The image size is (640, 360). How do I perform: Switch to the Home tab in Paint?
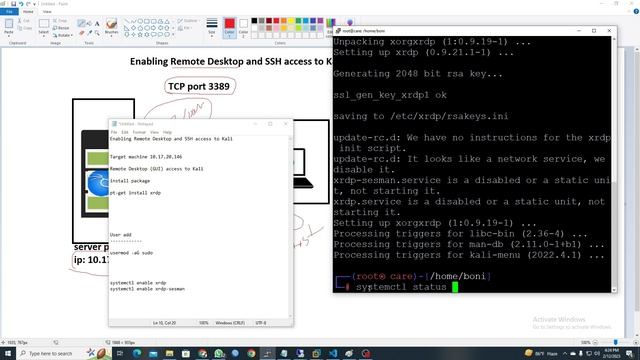(28, 11)
